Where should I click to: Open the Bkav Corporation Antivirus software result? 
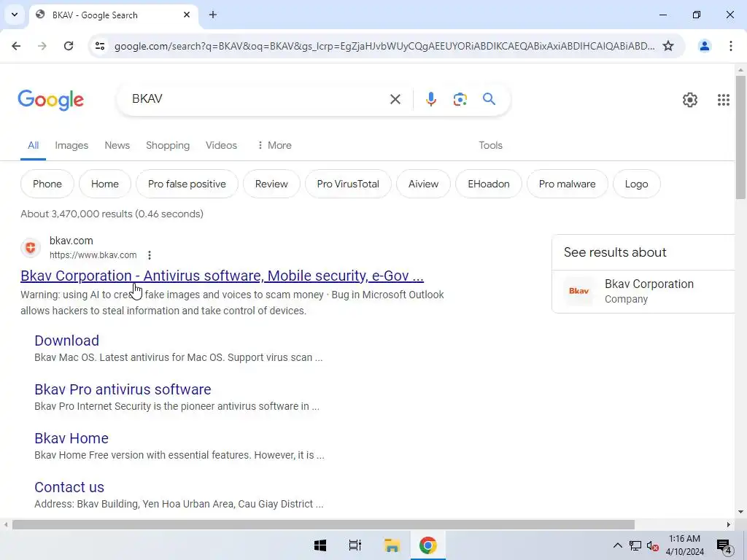(222, 276)
